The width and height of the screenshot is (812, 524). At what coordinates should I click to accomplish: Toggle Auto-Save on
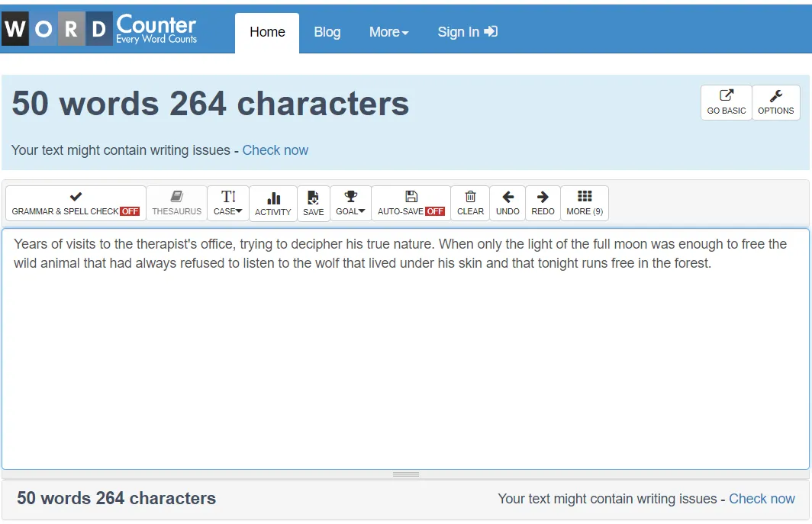[x=411, y=203]
